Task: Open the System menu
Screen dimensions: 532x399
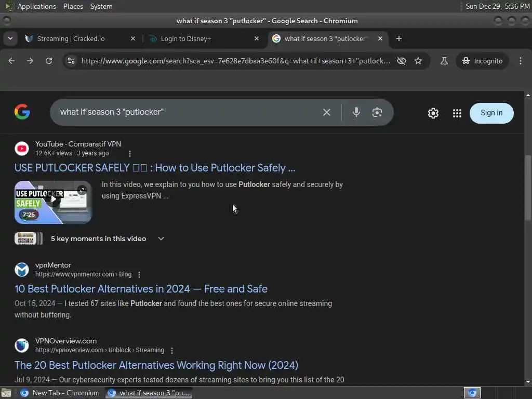Action: tap(101, 6)
